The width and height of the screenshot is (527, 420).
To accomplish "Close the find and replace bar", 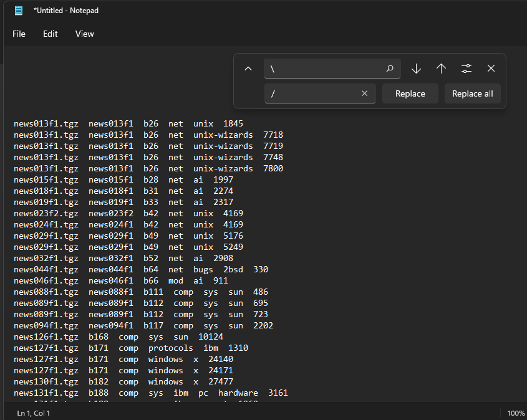I will point(491,69).
